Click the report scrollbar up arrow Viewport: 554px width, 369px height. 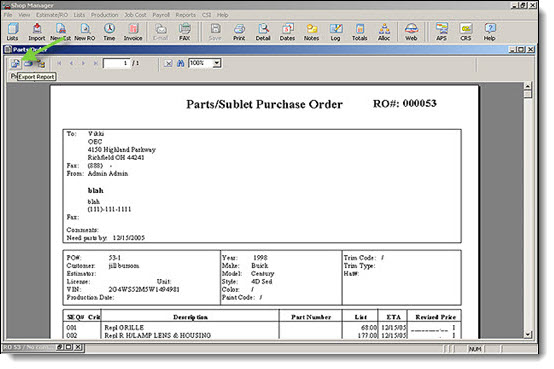point(528,86)
